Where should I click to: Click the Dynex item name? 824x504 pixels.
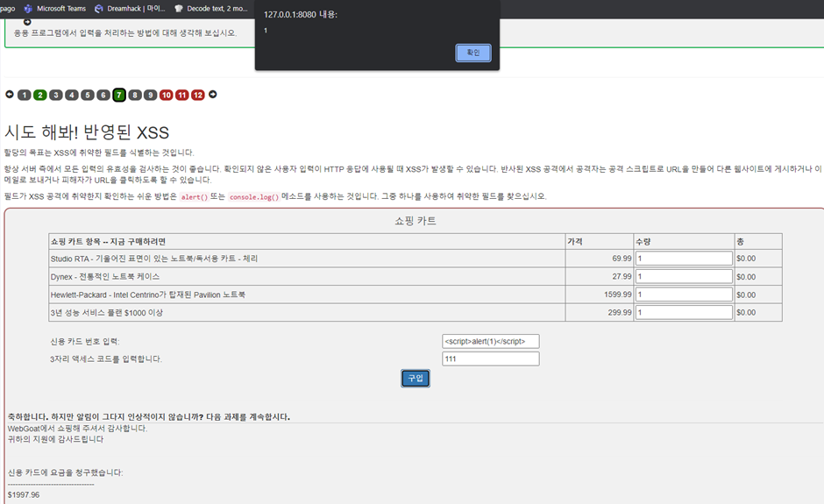(x=105, y=276)
